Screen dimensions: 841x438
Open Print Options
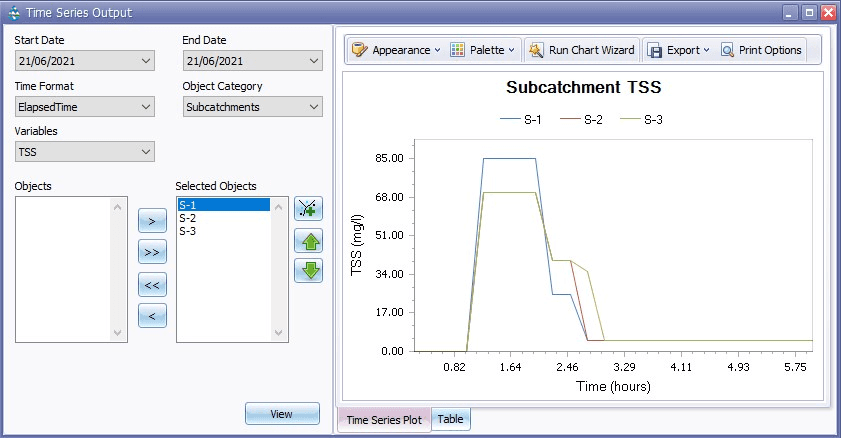(761, 50)
